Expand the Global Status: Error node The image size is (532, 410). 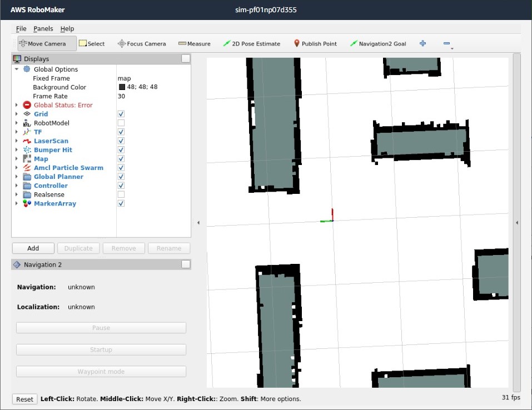coord(16,105)
